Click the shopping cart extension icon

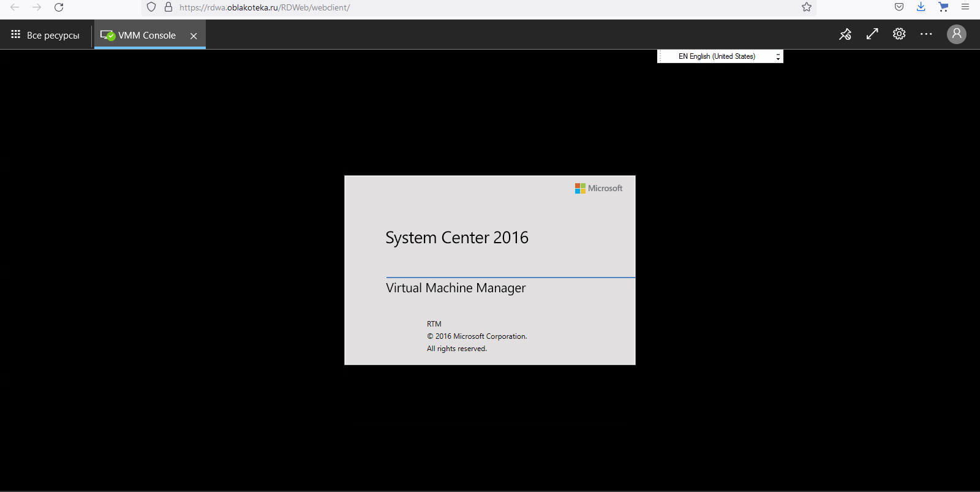coord(943,7)
